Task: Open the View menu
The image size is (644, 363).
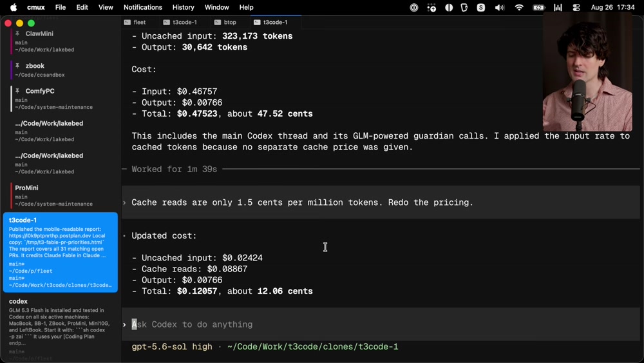Action: (106, 7)
